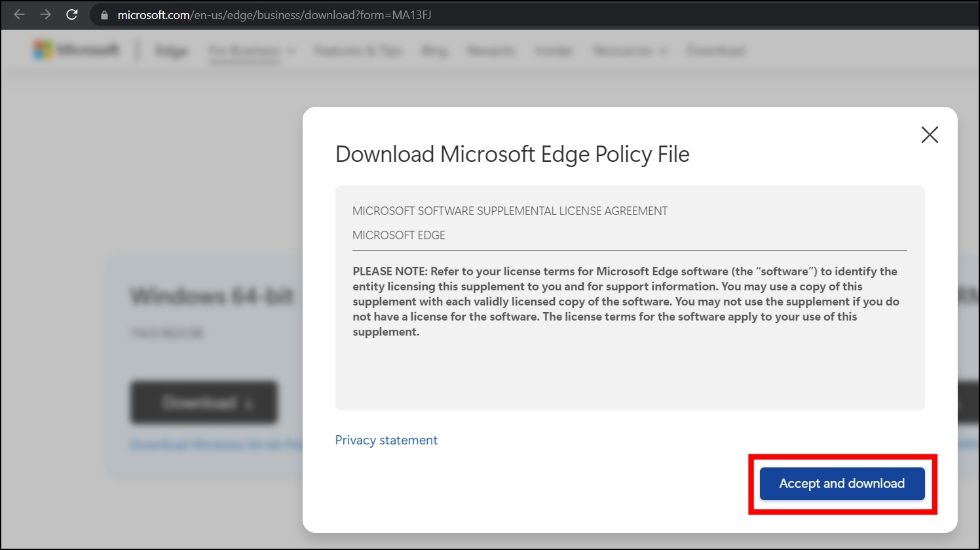Click the browser back arrow
The height and width of the screenshot is (550, 980).
tap(19, 14)
